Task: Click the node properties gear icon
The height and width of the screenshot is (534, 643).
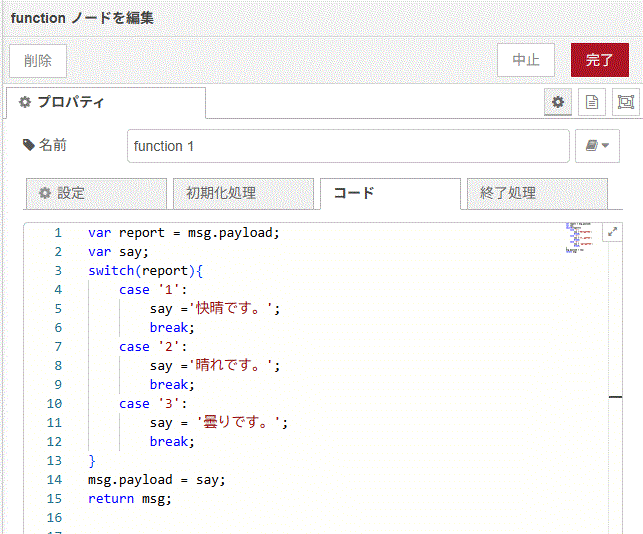Action: [558, 102]
